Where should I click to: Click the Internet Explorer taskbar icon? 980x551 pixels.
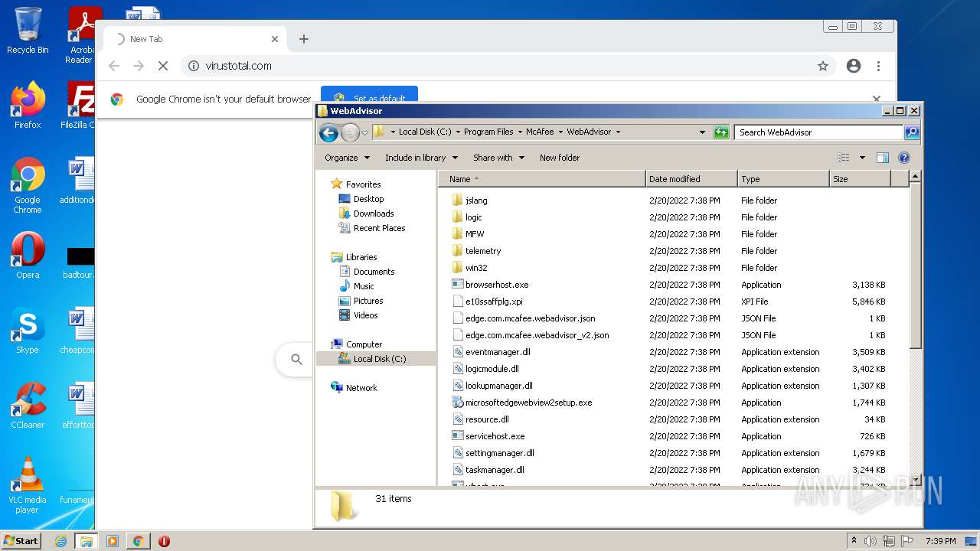point(60,541)
